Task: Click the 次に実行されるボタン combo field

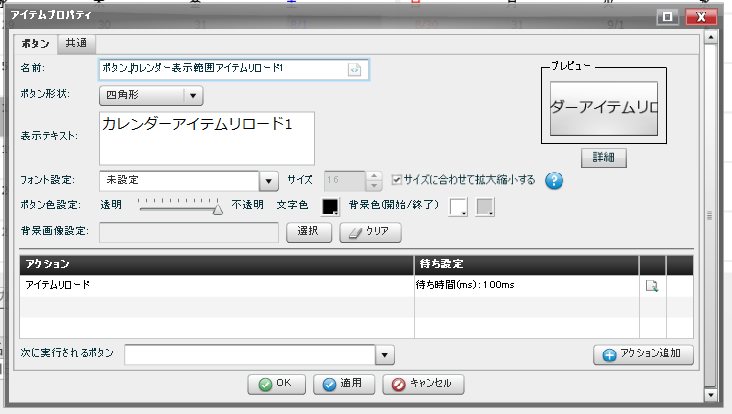Action: click(x=250, y=355)
